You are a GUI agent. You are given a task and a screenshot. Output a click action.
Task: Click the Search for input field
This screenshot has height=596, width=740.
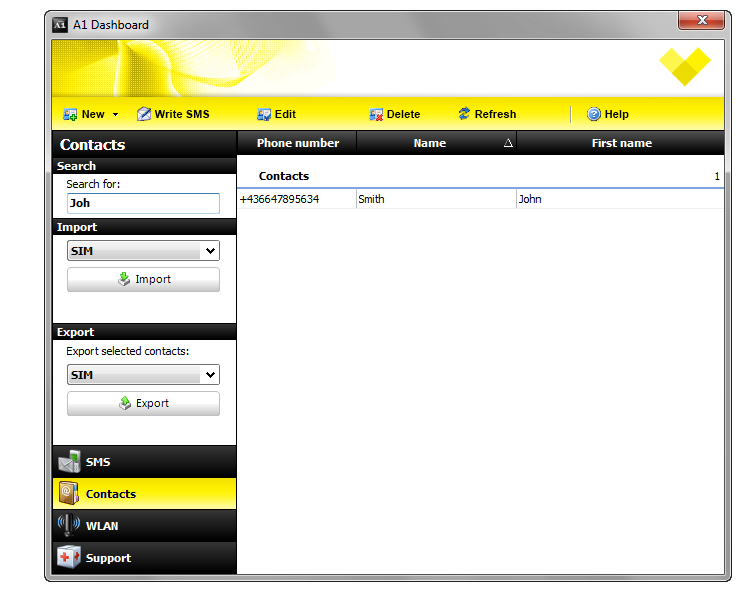pos(143,203)
